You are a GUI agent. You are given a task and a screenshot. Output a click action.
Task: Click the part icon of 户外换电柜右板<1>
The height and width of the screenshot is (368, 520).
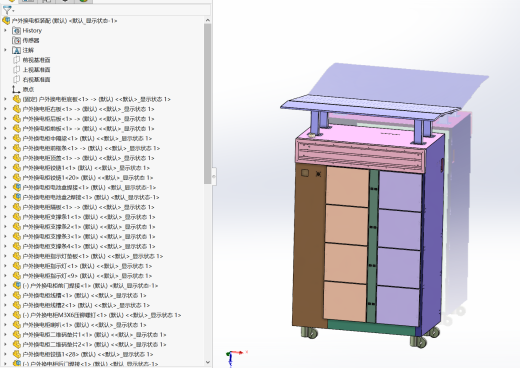click(x=17, y=109)
